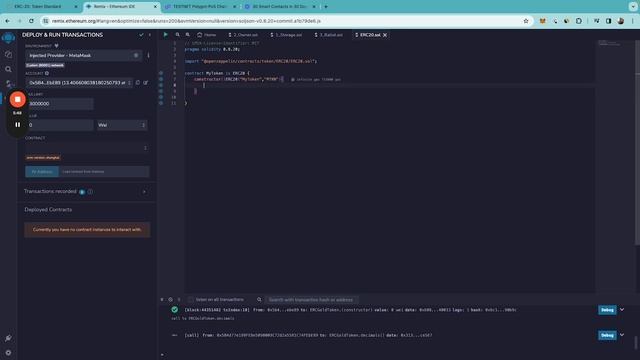Click the plus icon next to Account label

tap(47, 73)
